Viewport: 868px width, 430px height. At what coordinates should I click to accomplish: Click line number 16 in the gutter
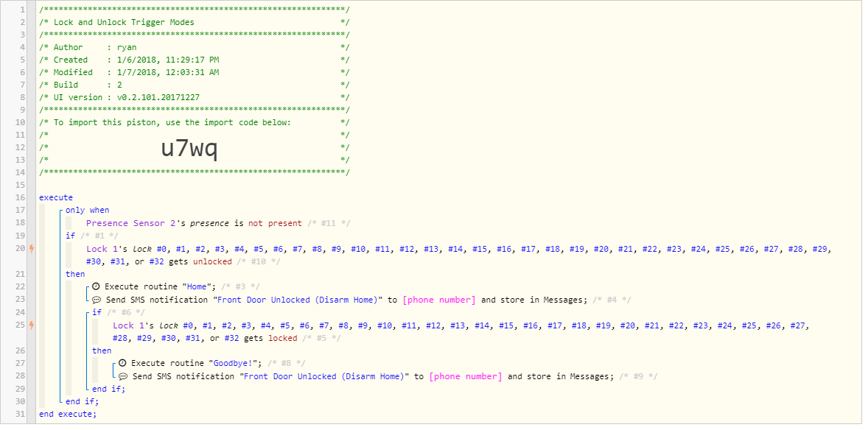point(21,197)
